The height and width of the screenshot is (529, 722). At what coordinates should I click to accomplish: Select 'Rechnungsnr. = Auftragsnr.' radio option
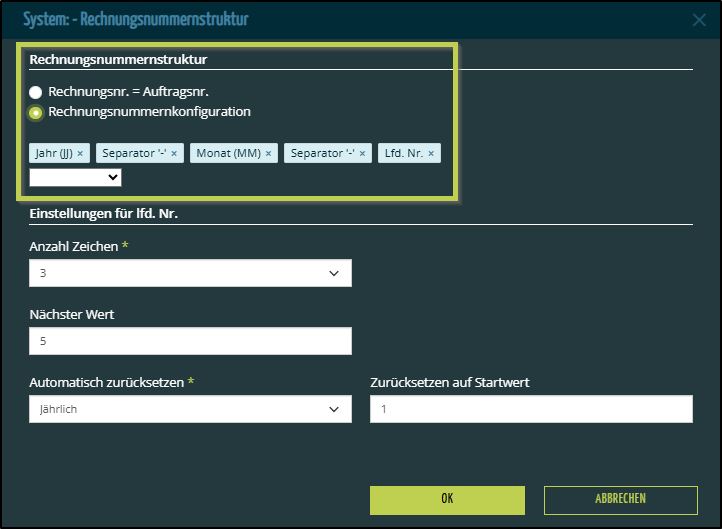click(x=36, y=93)
